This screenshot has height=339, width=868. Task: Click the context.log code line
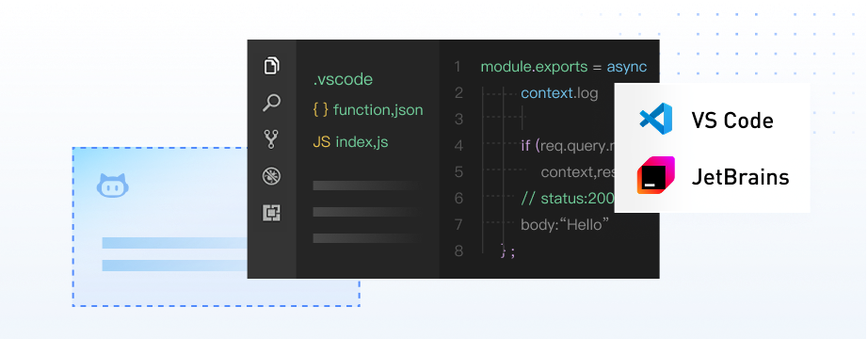(x=559, y=93)
